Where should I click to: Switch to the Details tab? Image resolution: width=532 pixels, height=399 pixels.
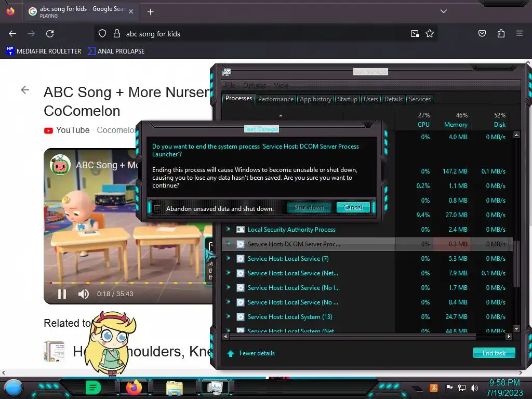(393, 99)
